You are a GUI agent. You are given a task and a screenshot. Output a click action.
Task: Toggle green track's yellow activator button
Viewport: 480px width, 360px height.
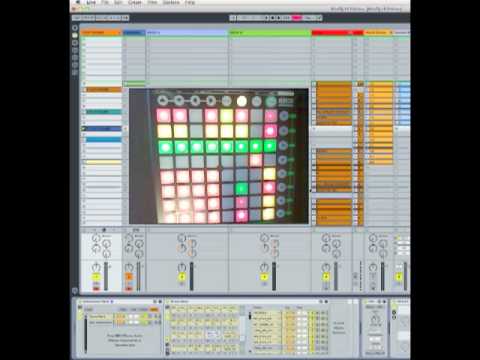(264, 277)
